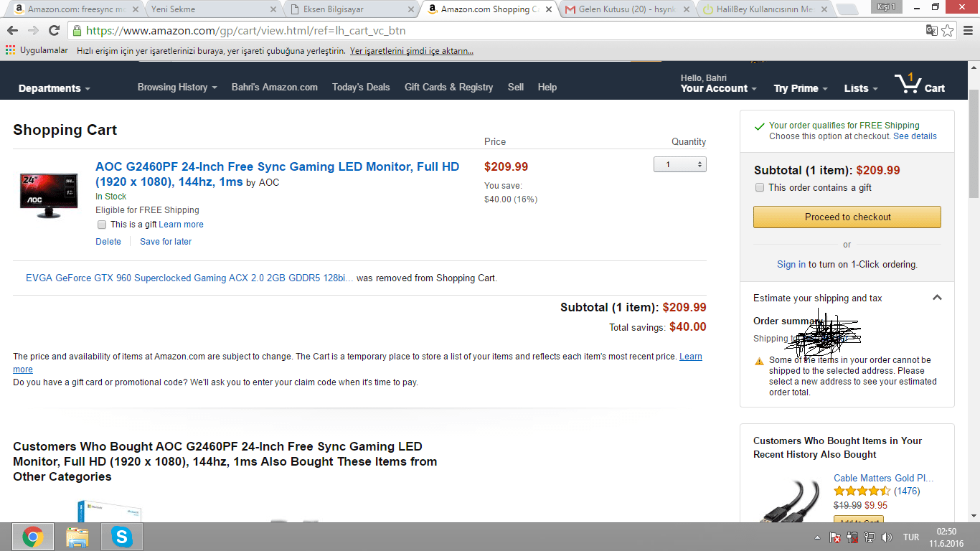This screenshot has height=551, width=980.
Task: Open Chrome from the taskbar
Action: pos(32,537)
